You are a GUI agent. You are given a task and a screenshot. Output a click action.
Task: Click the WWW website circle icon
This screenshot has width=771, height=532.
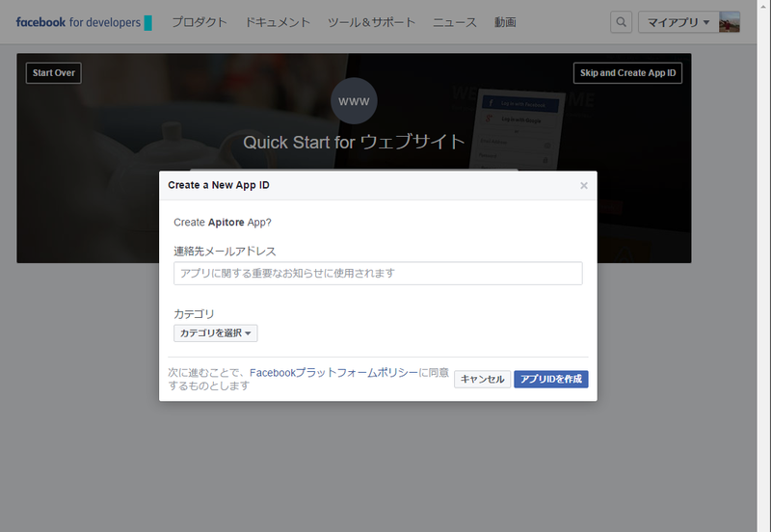354,101
